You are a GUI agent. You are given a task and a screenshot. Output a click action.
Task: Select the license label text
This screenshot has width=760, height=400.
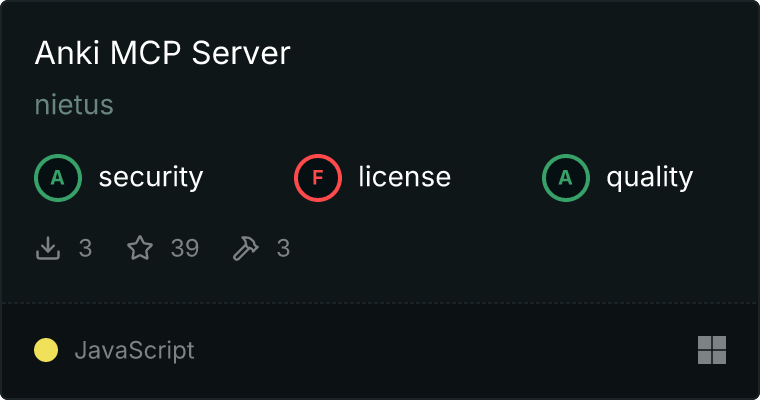click(x=404, y=178)
